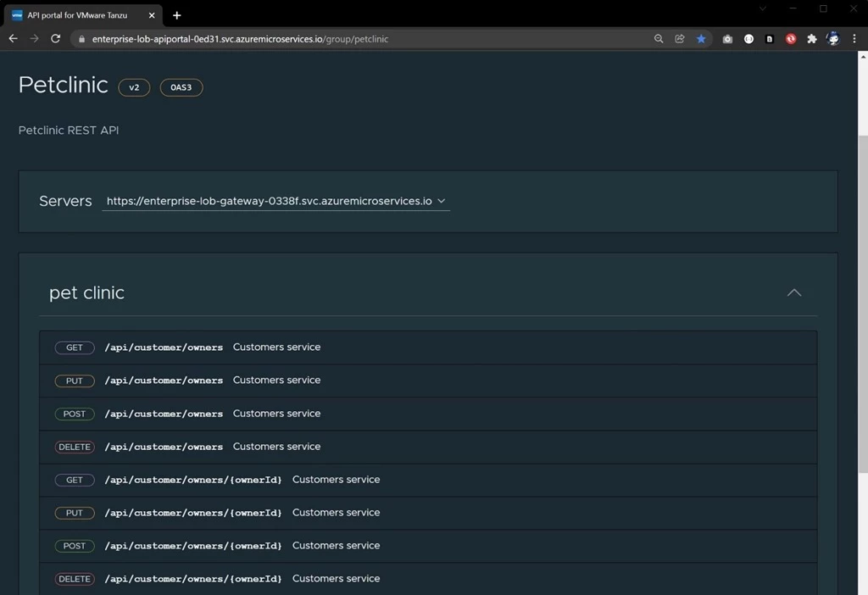The image size is (868, 595).
Task: Expand DELETE /api/customer/owners operation
Action: (428, 447)
